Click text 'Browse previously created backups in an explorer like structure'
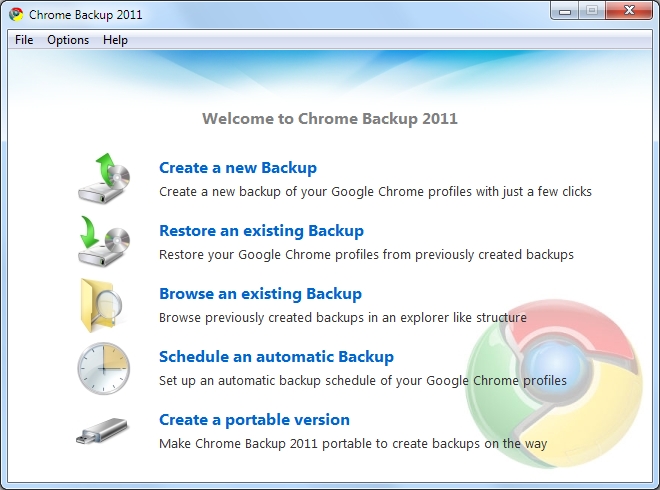The image size is (660, 490). point(343,317)
